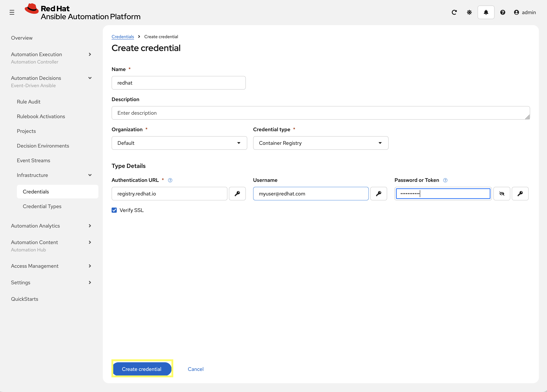The height and width of the screenshot is (392, 547).
Task: Click the key icon next to Authentication URL
Action: (237, 194)
